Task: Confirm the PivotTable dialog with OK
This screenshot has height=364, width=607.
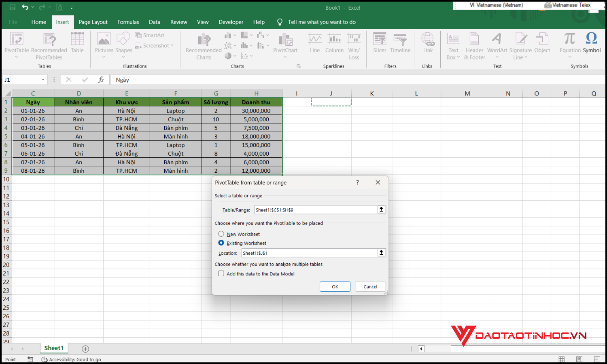Action: (335, 286)
